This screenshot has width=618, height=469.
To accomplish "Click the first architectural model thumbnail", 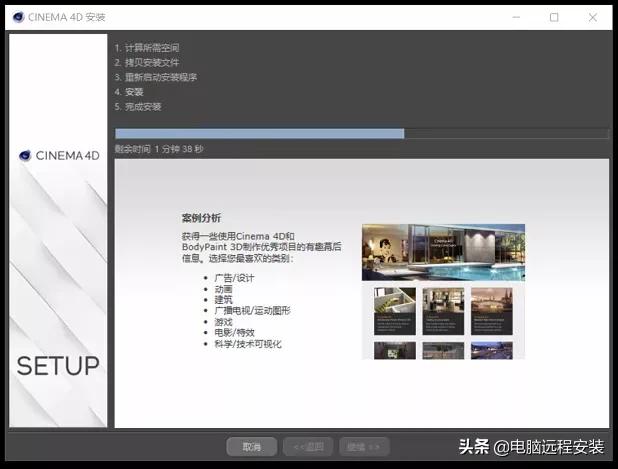I will [x=395, y=311].
